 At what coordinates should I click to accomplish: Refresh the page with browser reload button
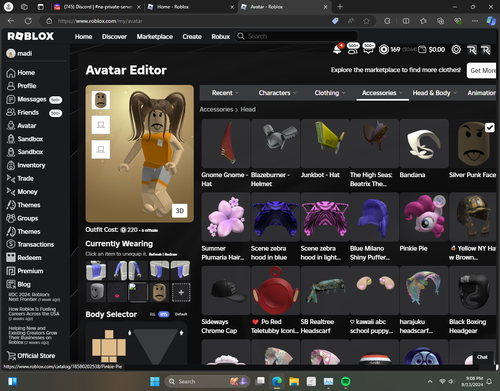[x=28, y=21]
